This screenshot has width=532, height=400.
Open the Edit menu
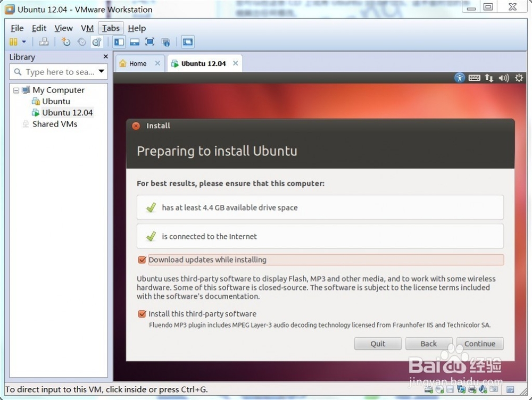(x=39, y=28)
